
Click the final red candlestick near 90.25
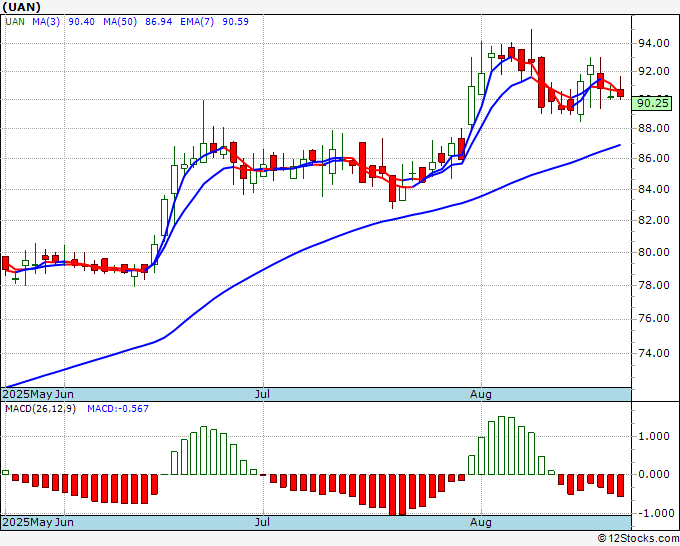(621, 93)
